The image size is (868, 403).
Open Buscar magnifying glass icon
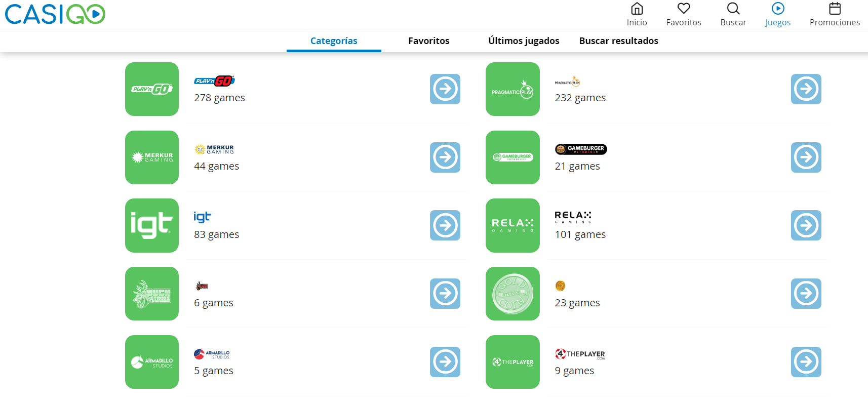click(x=733, y=9)
